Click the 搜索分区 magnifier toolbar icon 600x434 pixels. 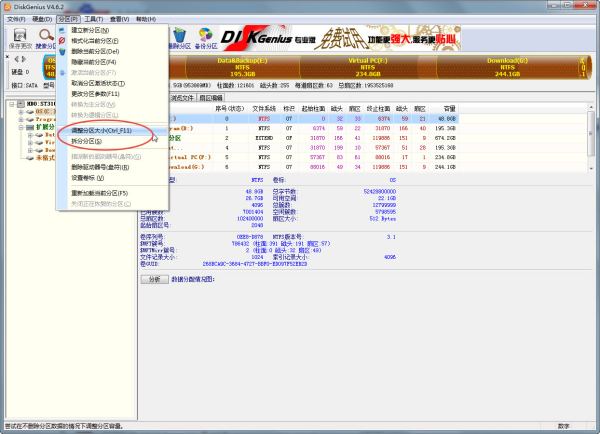tap(46, 39)
